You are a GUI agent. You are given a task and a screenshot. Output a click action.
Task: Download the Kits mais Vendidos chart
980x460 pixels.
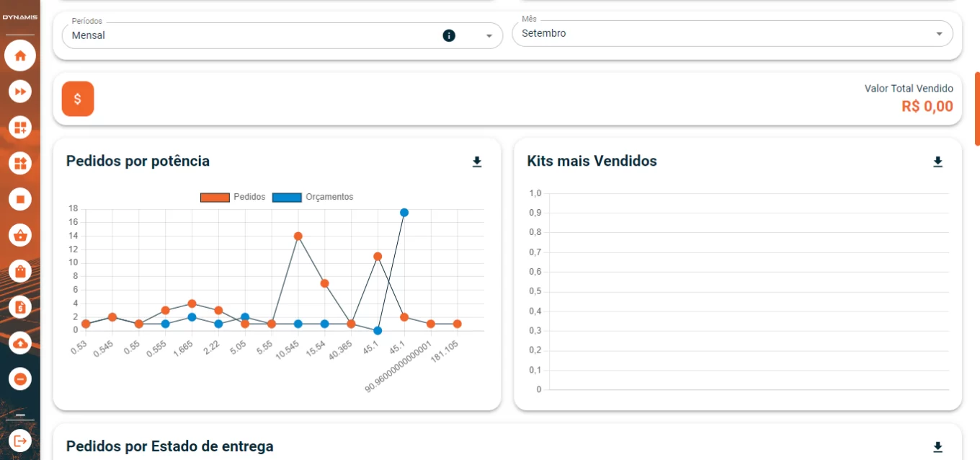point(937,162)
